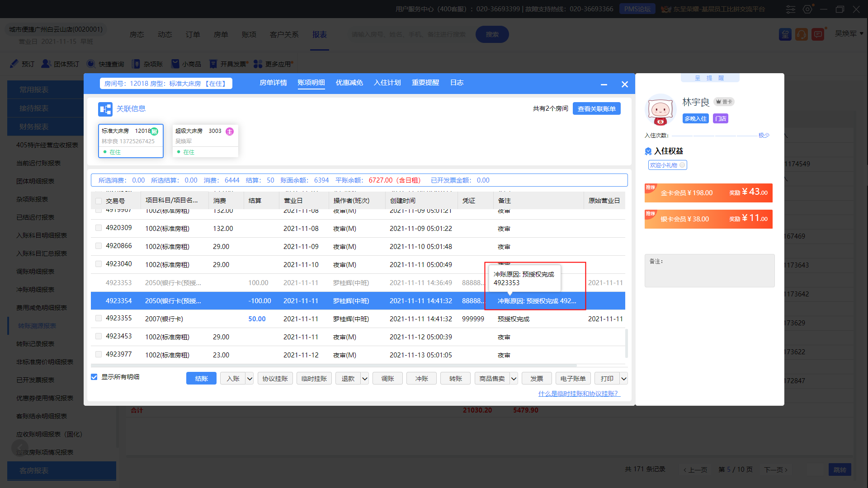Select the 超级大床房 3003 room card
Image resolution: width=868 pixels, height=488 pixels.
point(205,141)
